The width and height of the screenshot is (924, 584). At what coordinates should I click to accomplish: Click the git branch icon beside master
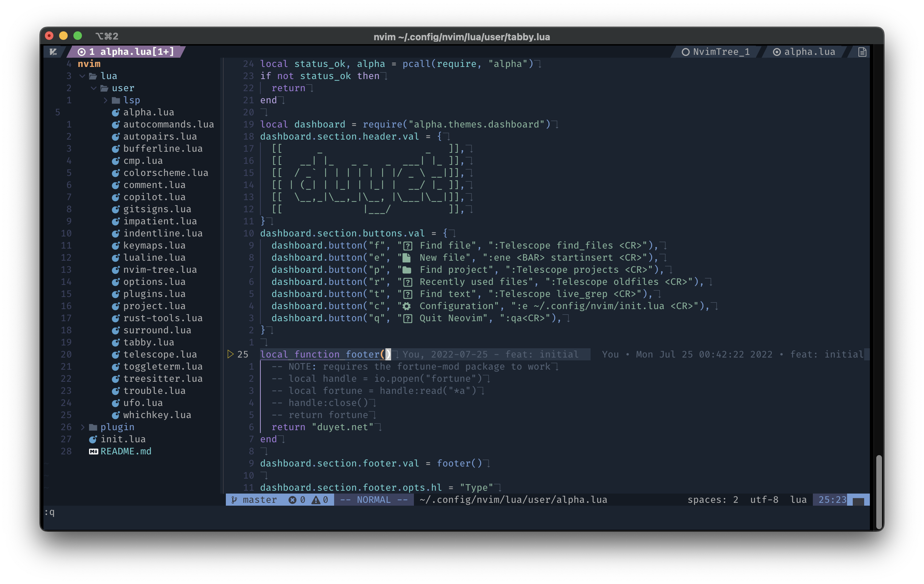click(x=234, y=500)
